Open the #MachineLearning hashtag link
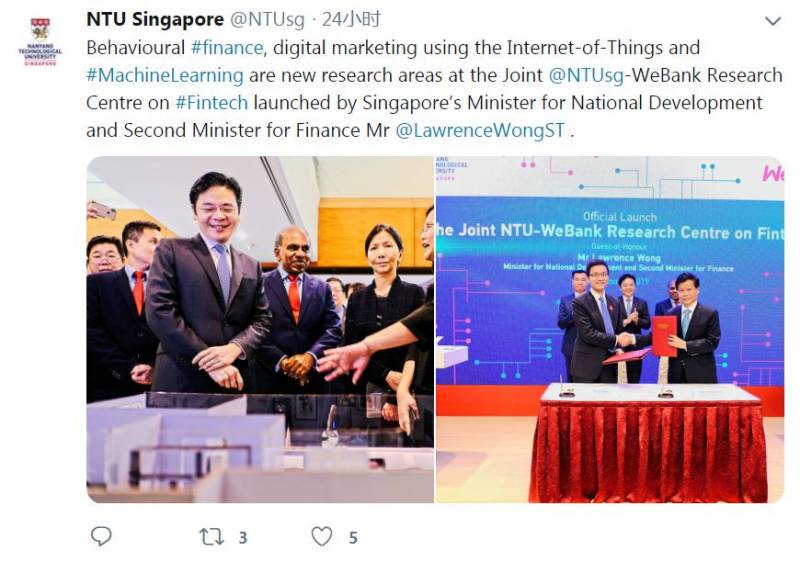Viewport: 800px width, 562px height. [165, 75]
